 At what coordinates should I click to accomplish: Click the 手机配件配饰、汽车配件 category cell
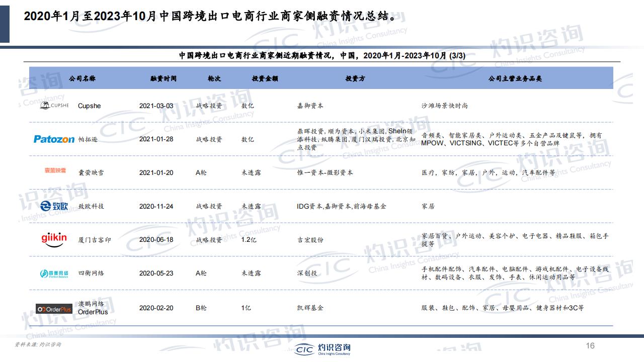515,273
